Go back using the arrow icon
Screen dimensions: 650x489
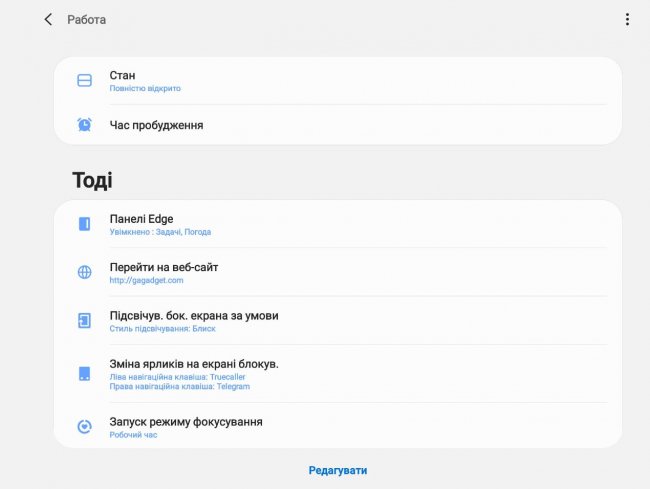point(47,19)
